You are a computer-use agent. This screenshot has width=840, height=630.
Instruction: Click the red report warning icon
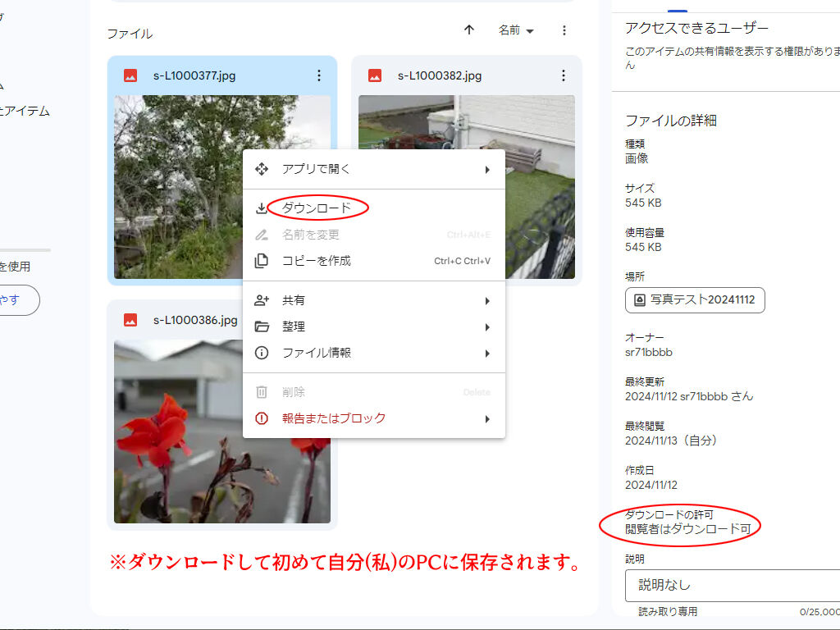point(262,418)
